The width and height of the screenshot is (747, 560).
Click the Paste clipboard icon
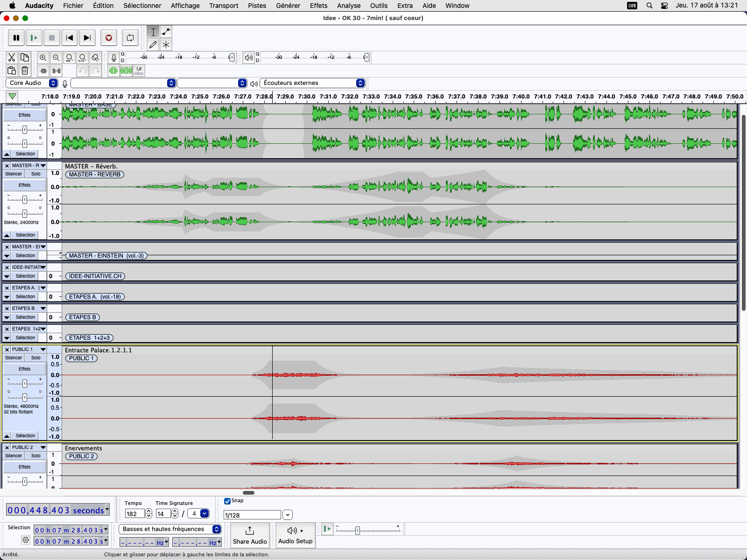(12, 71)
